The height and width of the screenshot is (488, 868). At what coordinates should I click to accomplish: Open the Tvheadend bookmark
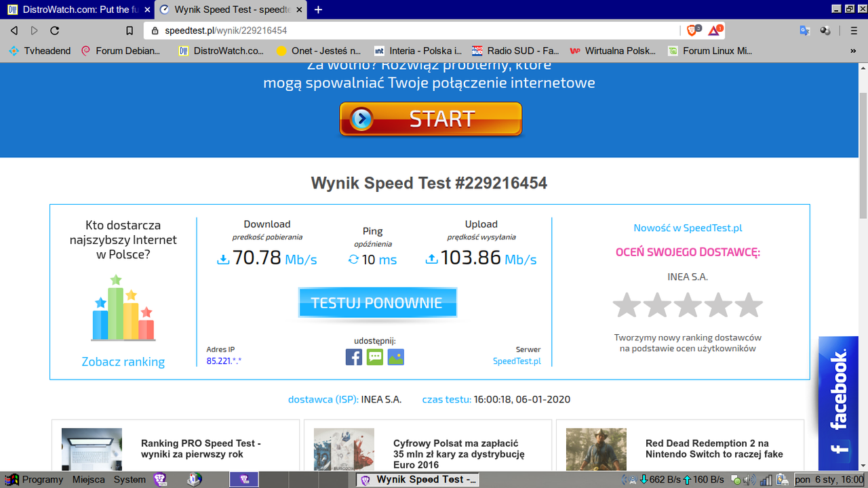click(x=39, y=51)
